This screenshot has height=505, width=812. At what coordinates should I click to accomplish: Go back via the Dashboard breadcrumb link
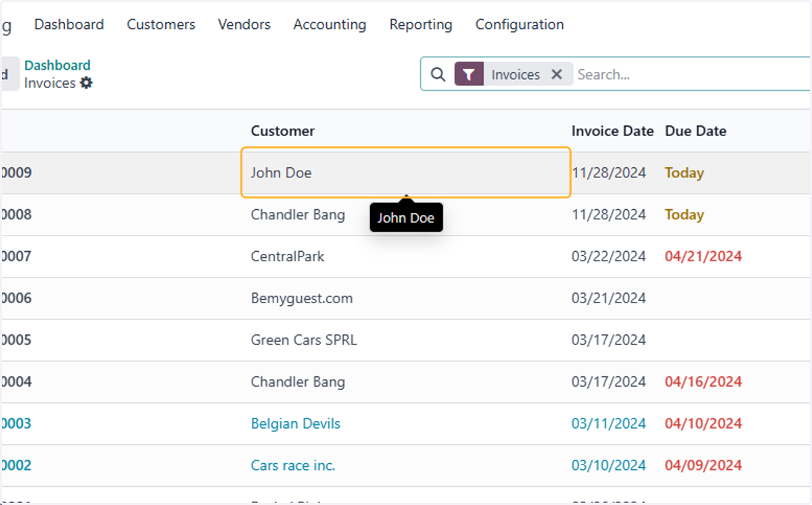coord(58,65)
